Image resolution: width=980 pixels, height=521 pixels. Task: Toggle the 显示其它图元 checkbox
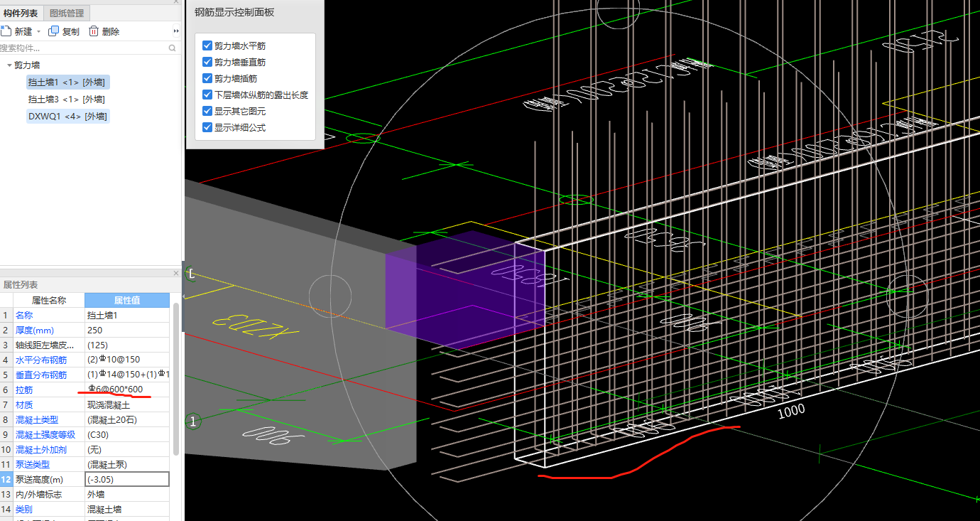pyautogui.click(x=207, y=111)
